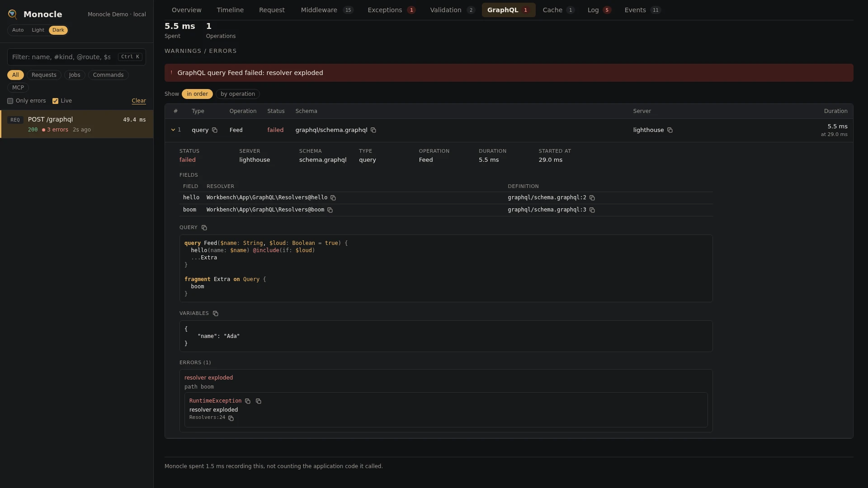Clear the recorded entries list
The image size is (868, 488).
(139, 101)
